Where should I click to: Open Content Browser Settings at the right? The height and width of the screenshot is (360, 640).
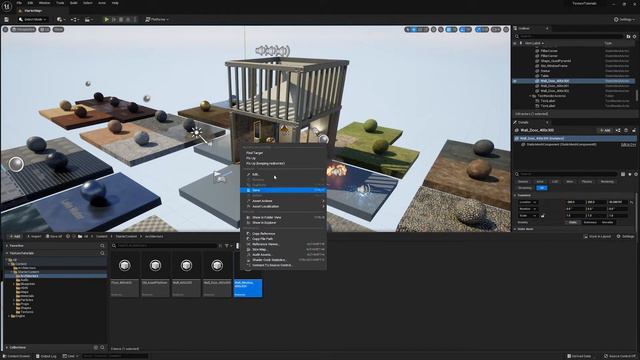click(626, 236)
